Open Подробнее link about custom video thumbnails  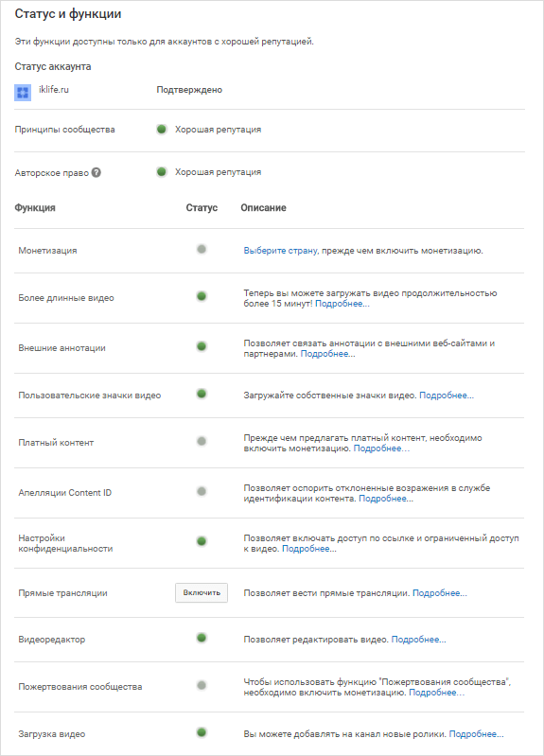click(447, 396)
